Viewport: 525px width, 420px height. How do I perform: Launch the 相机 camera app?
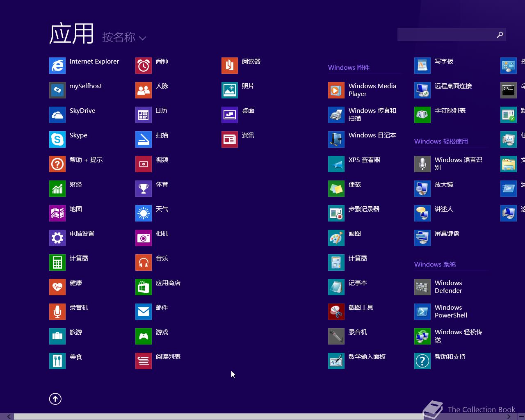(x=144, y=238)
